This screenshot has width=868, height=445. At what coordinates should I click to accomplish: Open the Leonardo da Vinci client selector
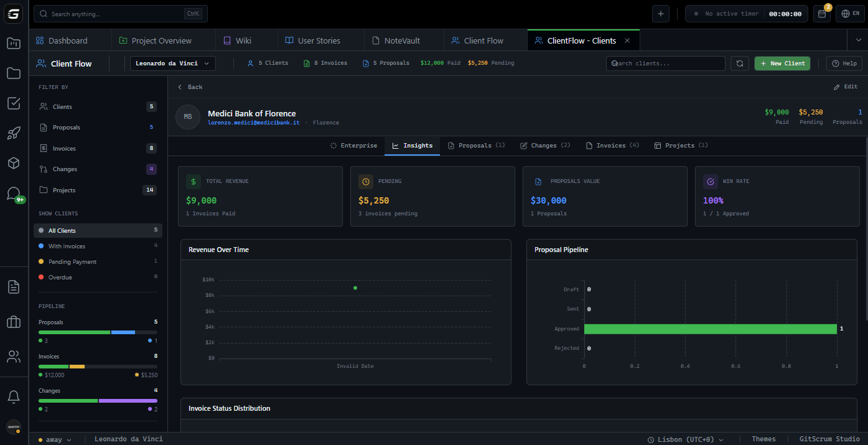click(x=172, y=63)
